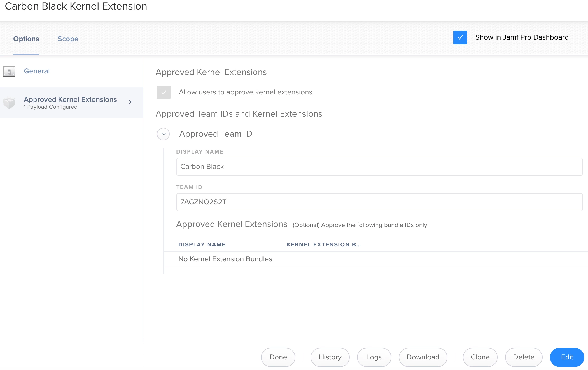
Task: Click the Delete button
Action: tap(523, 357)
